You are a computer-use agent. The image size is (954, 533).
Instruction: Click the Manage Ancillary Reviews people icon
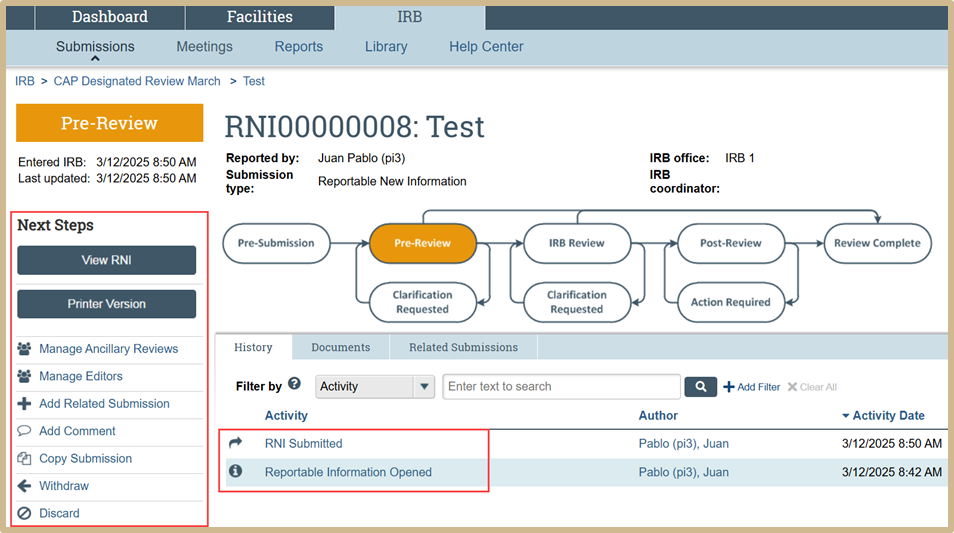(x=25, y=349)
